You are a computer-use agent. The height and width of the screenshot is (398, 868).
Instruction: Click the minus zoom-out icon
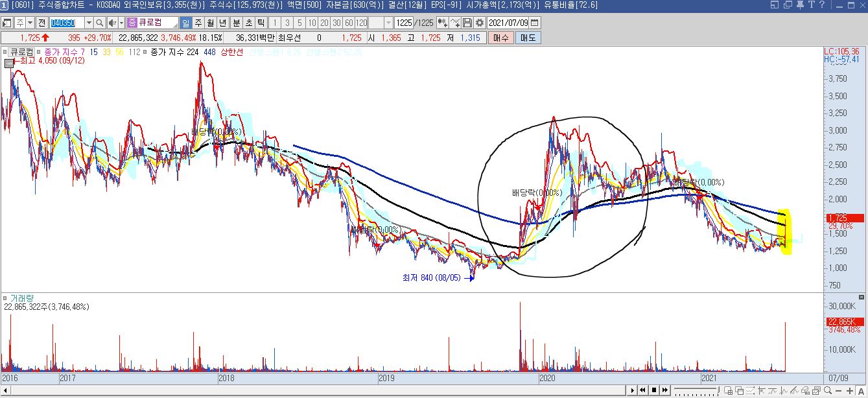coord(839,391)
